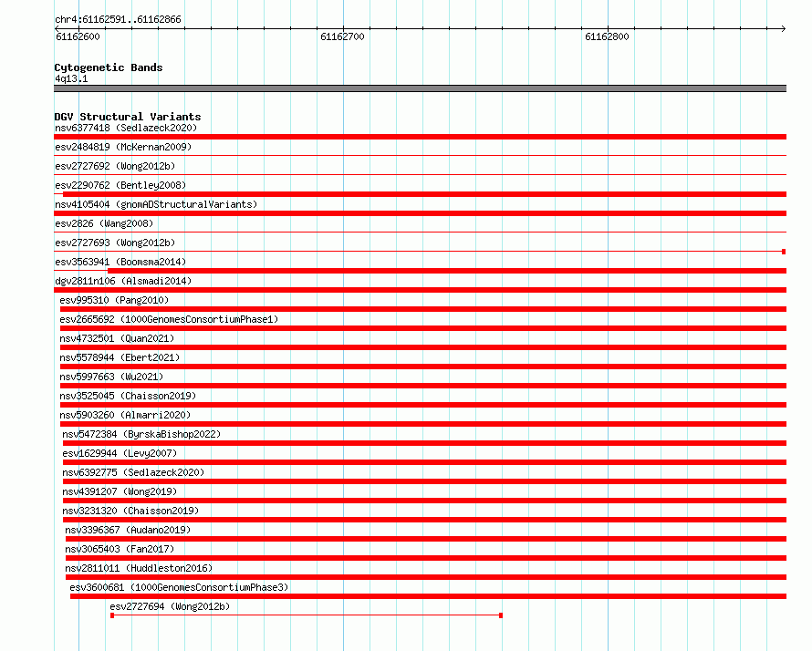Open the DGV Structural Variants track title
Screen dimensions: 812x651
[128, 117]
